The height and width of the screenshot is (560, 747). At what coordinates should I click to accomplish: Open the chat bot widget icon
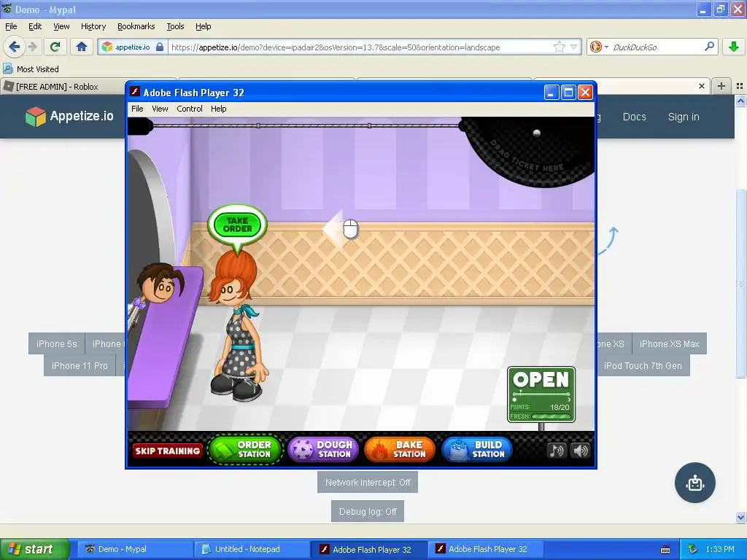694,483
